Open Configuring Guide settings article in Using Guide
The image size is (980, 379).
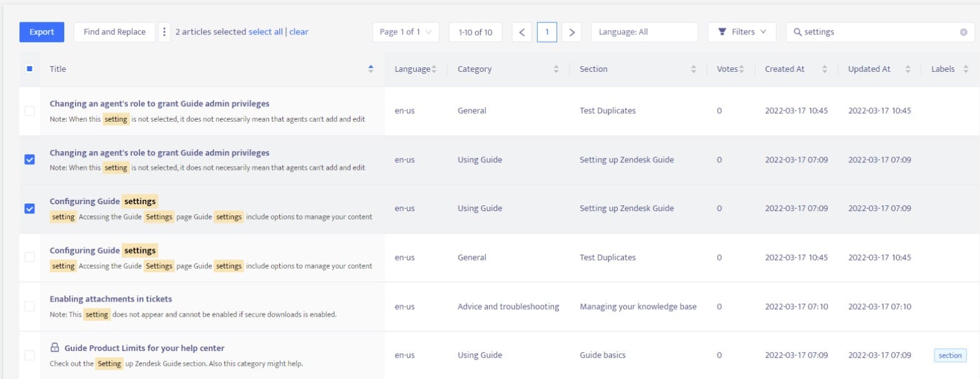click(103, 201)
